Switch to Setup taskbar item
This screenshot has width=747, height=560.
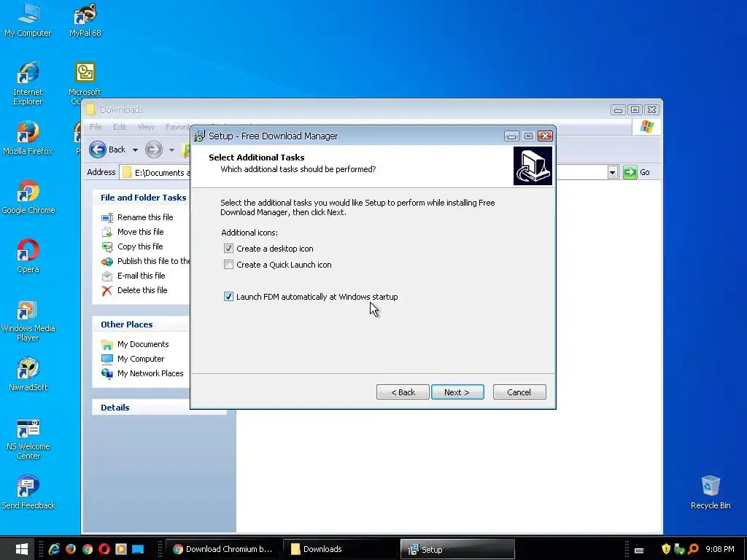457,549
